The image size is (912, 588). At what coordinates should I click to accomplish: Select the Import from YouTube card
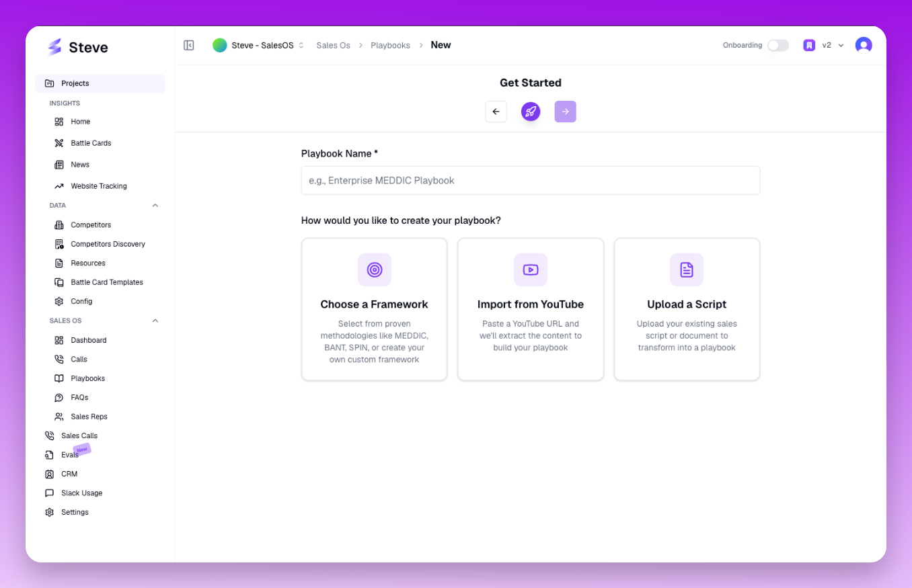click(531, 309)
